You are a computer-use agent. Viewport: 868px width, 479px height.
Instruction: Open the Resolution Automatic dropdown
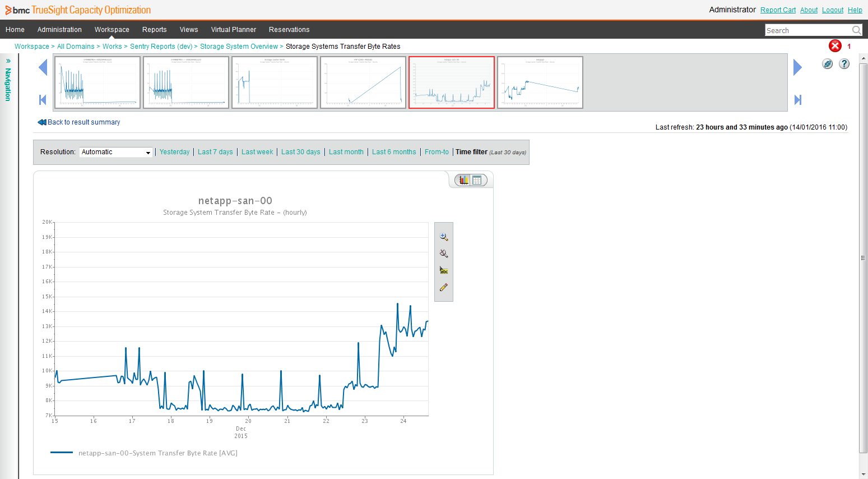click(116, 152)
